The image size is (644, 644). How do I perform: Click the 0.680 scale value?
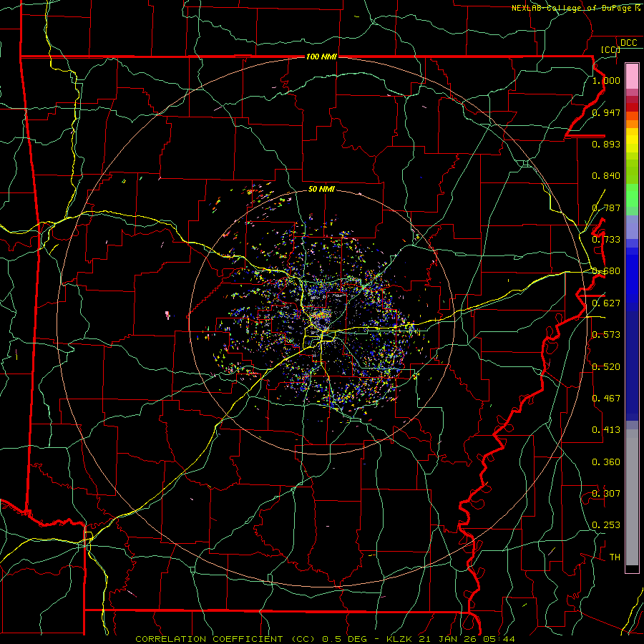[x=606, y=271]
